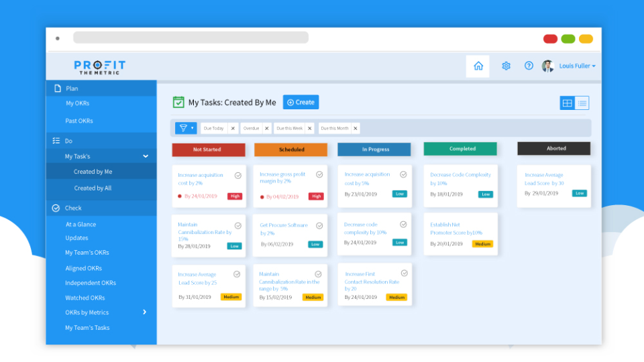Click overdue red dot on 'By 04/02/2019'
The width and height of the screenshot is (644, 362).
[262, 197]
